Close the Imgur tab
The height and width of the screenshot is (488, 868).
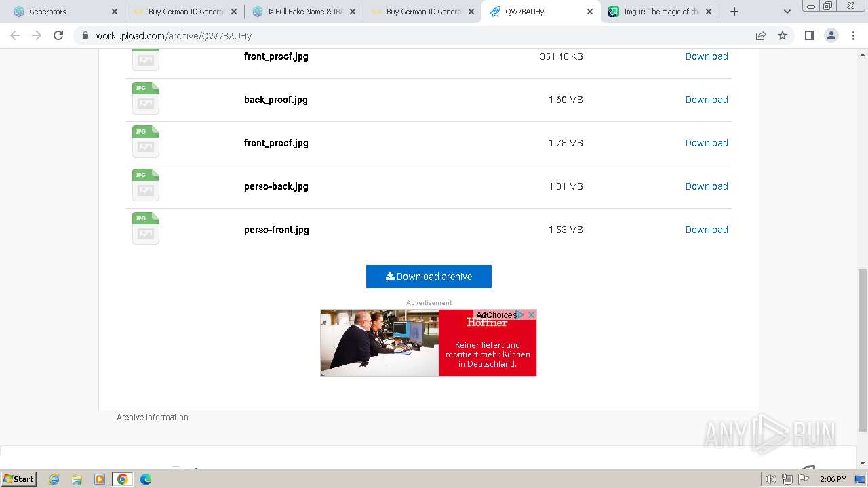click(709, 12)
